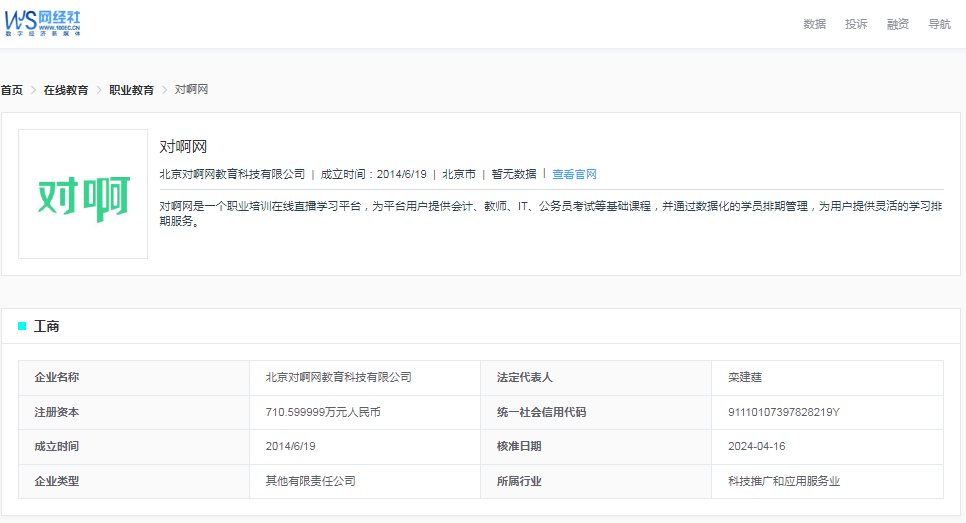The width and height of the screenshot is (966, 523).
Task: Open the 投诉 page from top navigation
Action: tap(856, 24)
